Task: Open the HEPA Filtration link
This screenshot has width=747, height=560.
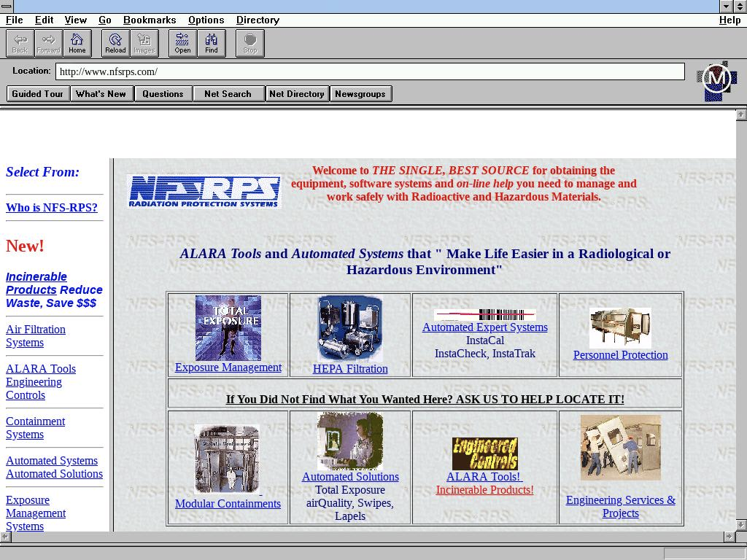Action: coord(350,369)
